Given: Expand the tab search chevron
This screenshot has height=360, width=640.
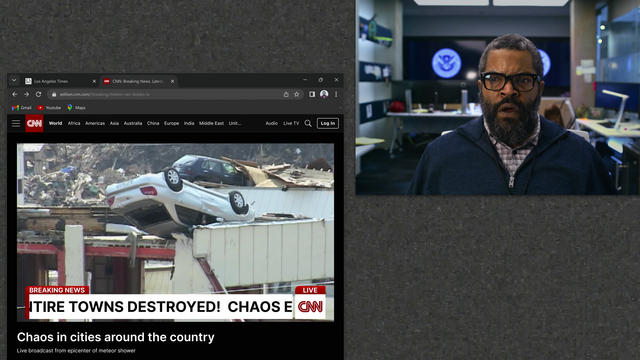Looking at the screenshot, I should [x=14, y=80].
